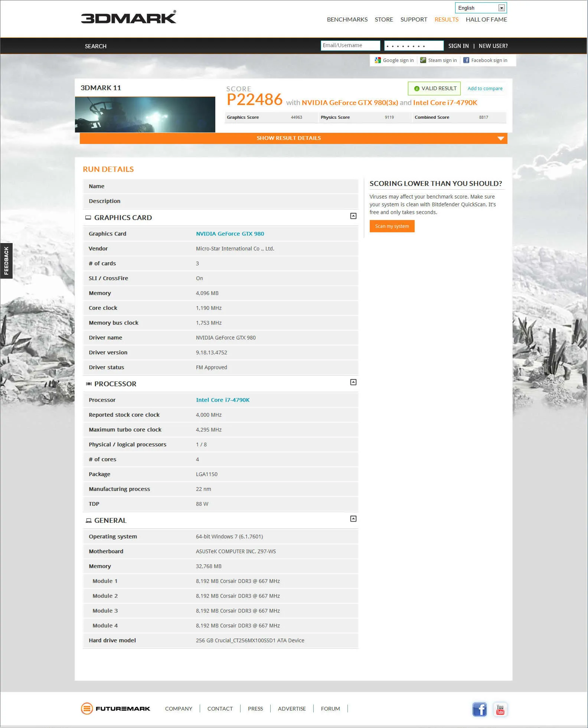Open the Press footer link
This screenshot has width=588, height=728.
pyautogui.click(x=255, y=709)
